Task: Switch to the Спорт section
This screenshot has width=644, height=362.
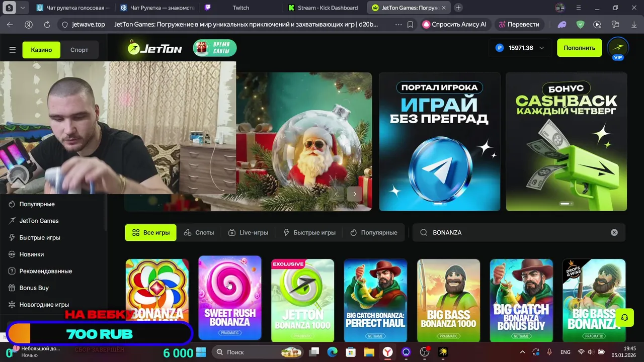Action: (79, 50)
